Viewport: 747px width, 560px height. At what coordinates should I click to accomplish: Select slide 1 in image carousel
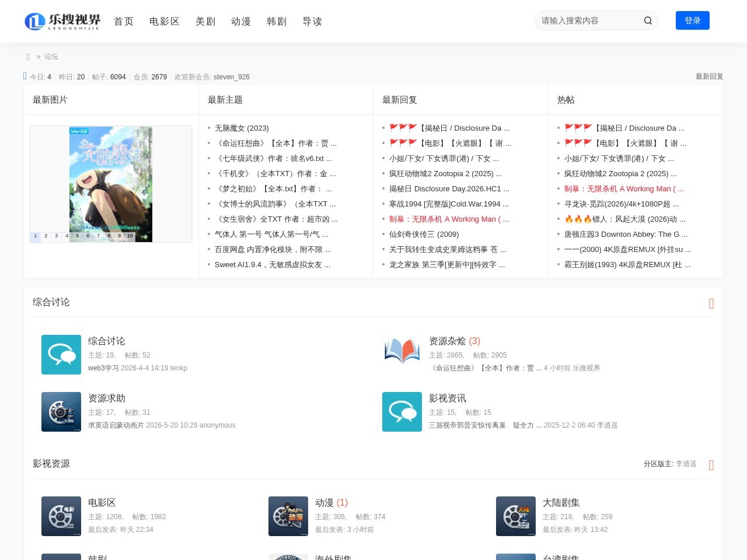tap(35, 236)
